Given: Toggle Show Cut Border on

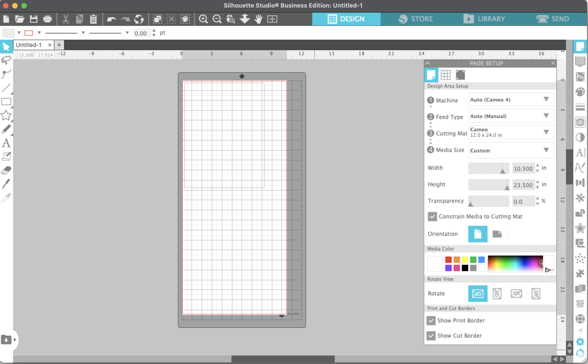Looking at the screenshot, I should point(431,335).
